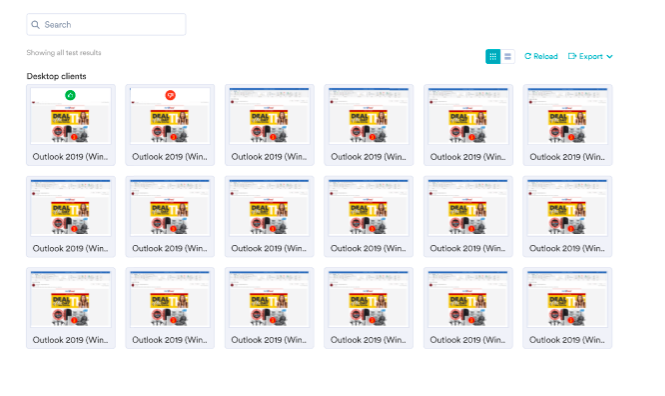
Task: Open the first Outlook 2019 preview thumbnail
Action: tap(71, 116)
